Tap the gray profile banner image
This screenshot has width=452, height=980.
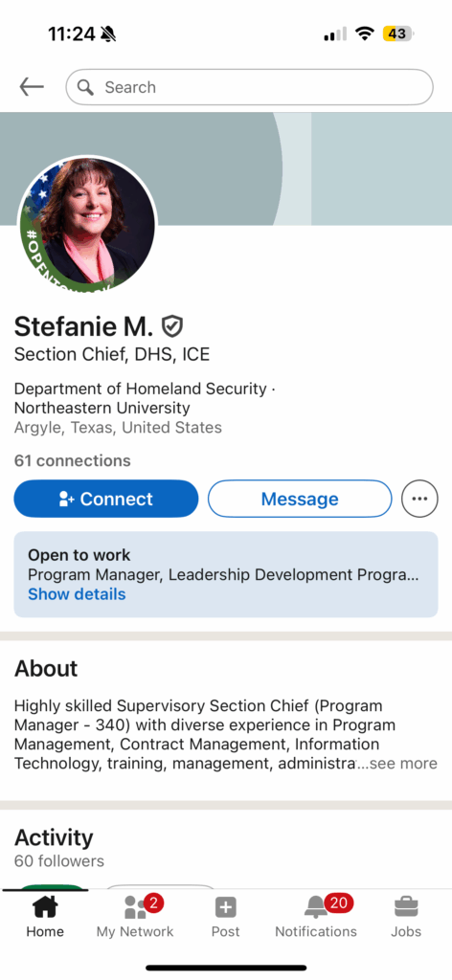pyautogui.click(x=226, y=168)
